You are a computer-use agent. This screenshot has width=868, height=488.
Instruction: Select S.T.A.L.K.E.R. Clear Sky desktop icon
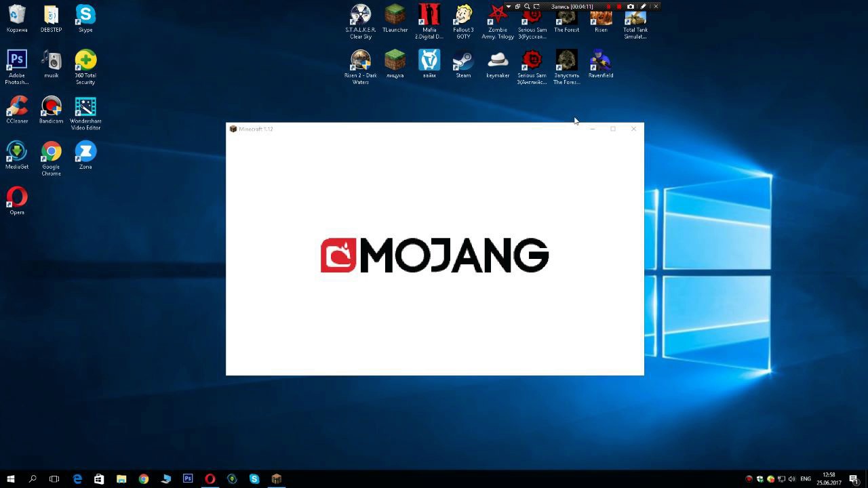click(x=361, y=21)
